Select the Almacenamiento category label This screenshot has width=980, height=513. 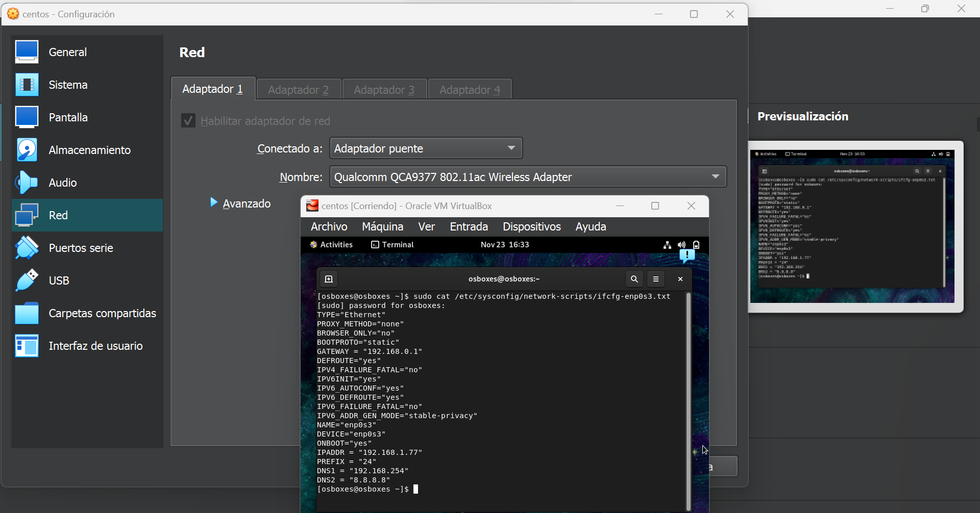coord(90,150)
